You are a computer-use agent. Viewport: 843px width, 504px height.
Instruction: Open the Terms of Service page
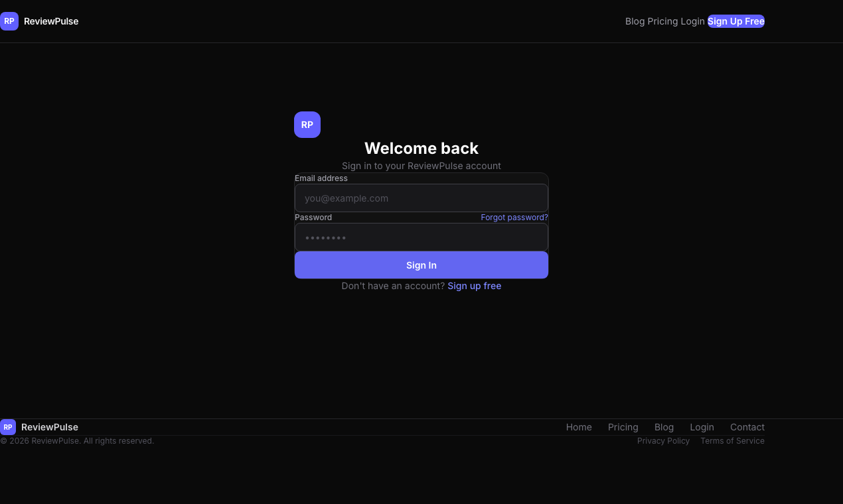[732, 440]
